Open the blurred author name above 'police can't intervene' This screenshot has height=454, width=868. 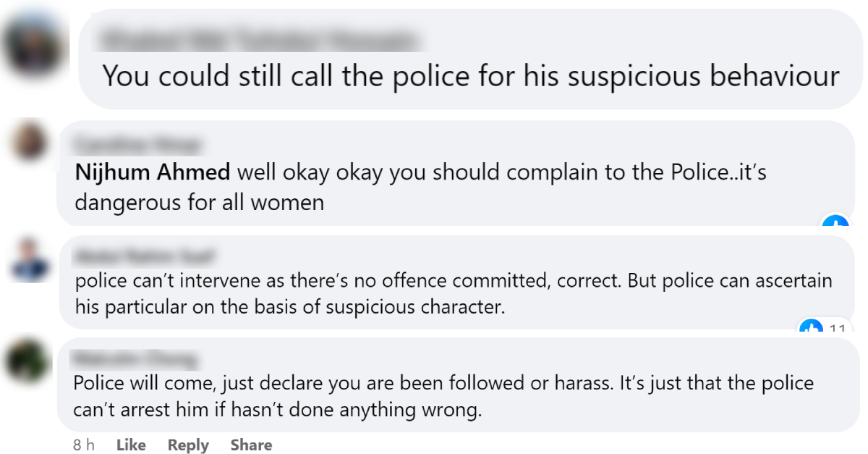146,255
